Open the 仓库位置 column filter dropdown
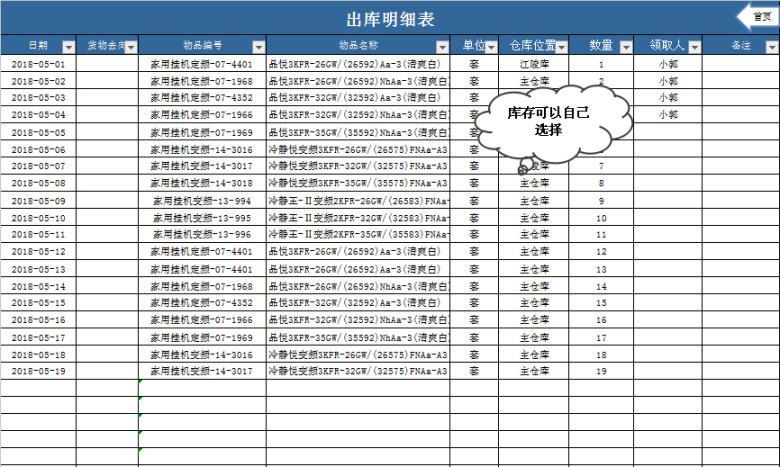Image resolution: width=780 pixels, height=467 pixels. tap(561, 47)
